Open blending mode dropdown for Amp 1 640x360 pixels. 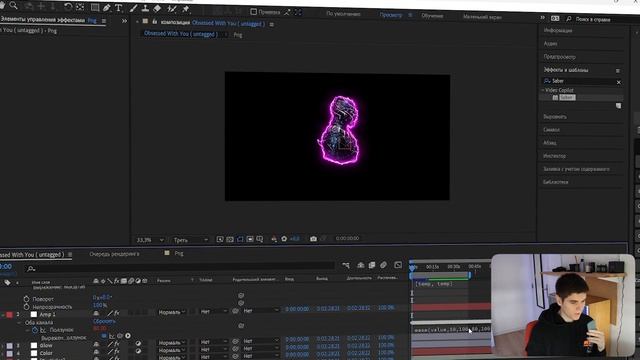coord(172,312)
